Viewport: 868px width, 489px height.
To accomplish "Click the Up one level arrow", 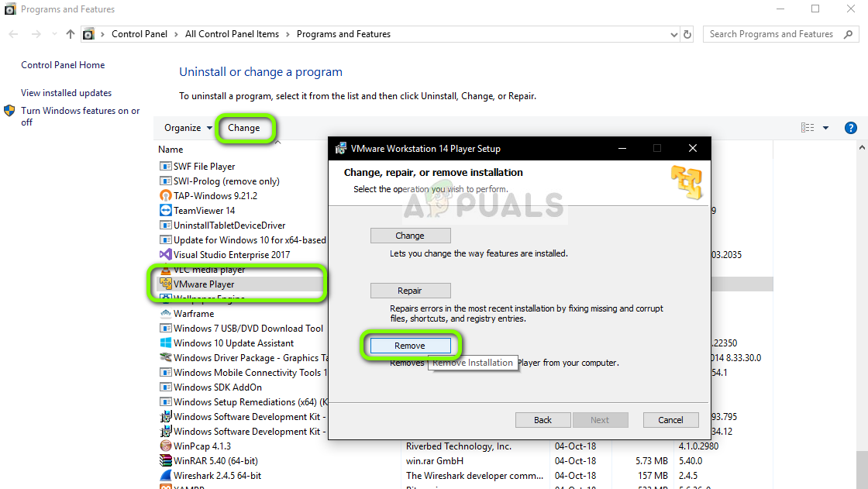I will [71, 34].
